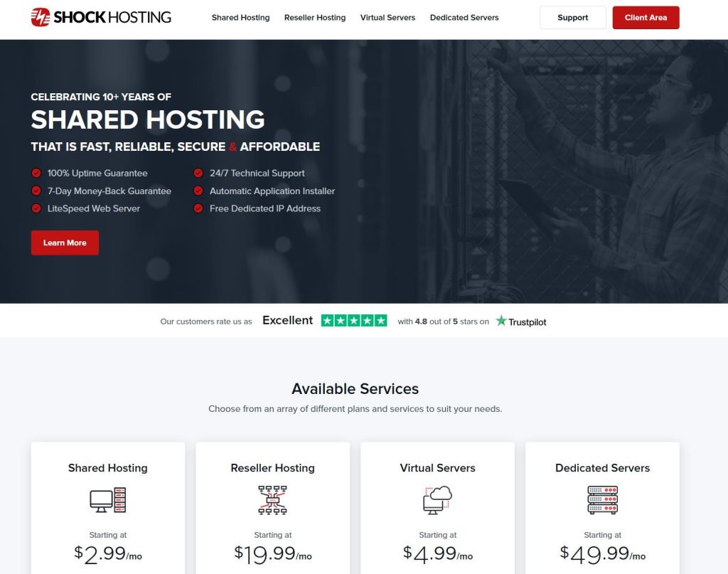Image resolution: width=728 pixels, height=574 pixels.
Task: Open the Shared Hosting nav menu
Action: point(240,18)
